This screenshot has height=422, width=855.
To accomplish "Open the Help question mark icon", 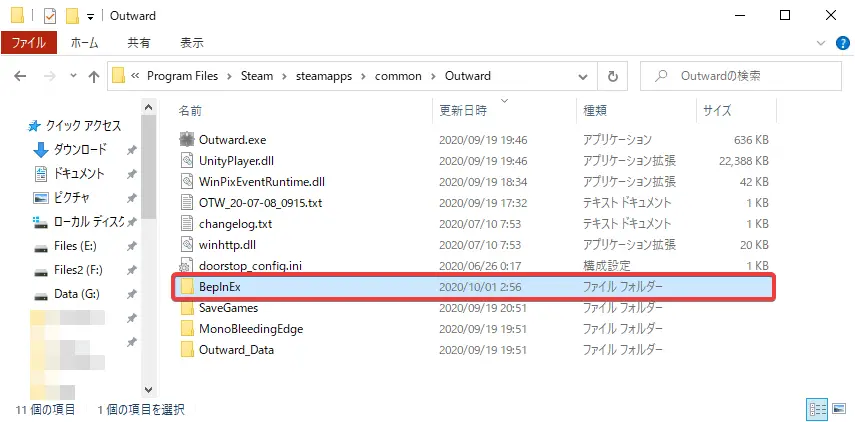I will point(842,43).
